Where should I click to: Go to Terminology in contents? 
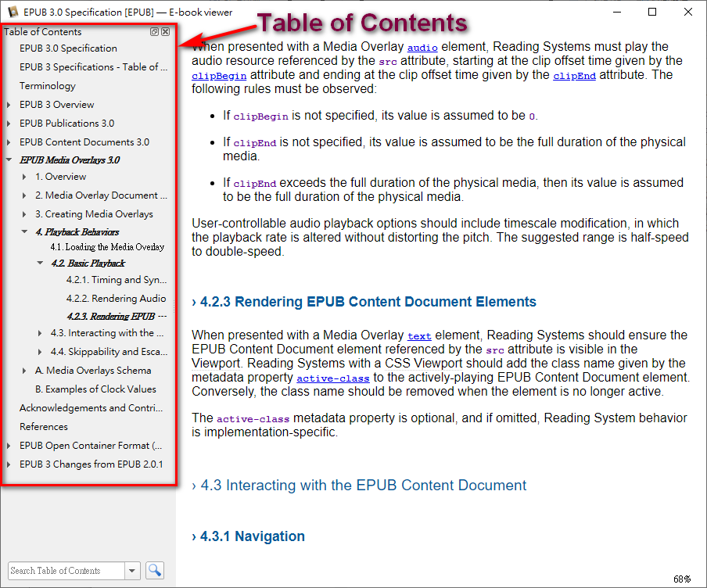(48, 86)
